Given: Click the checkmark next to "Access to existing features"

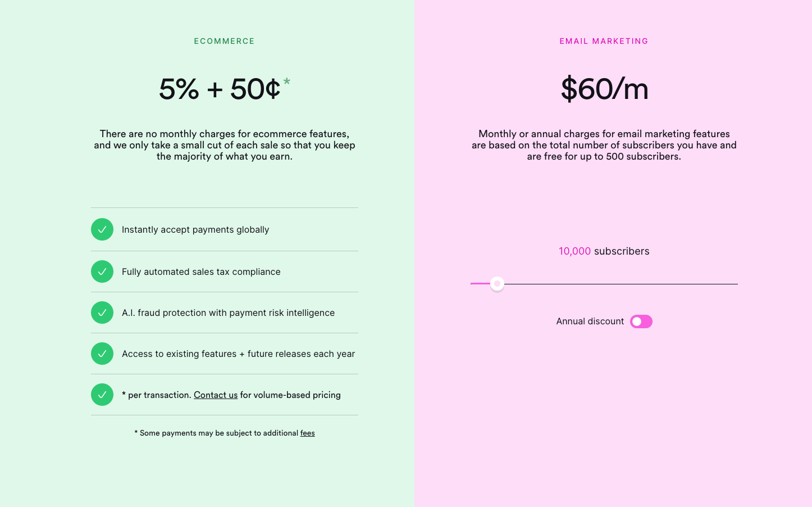Looking at the screenshot, I should coord(102,354).
